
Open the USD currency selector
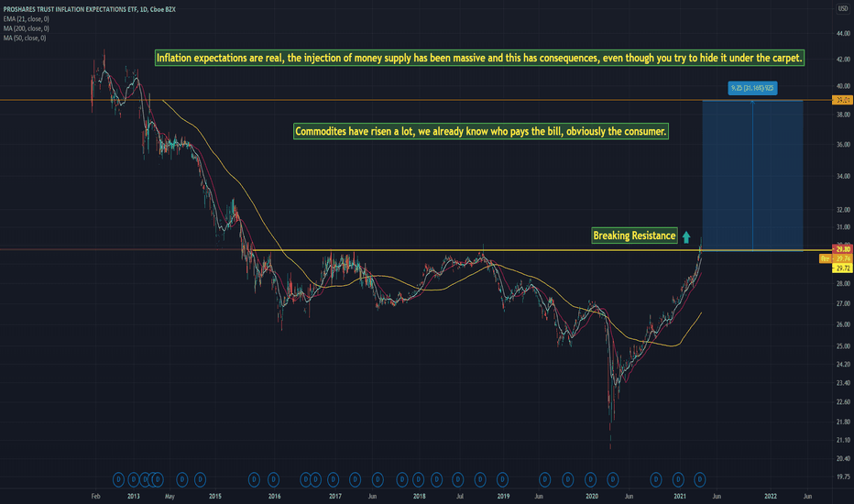click(842, 9)
